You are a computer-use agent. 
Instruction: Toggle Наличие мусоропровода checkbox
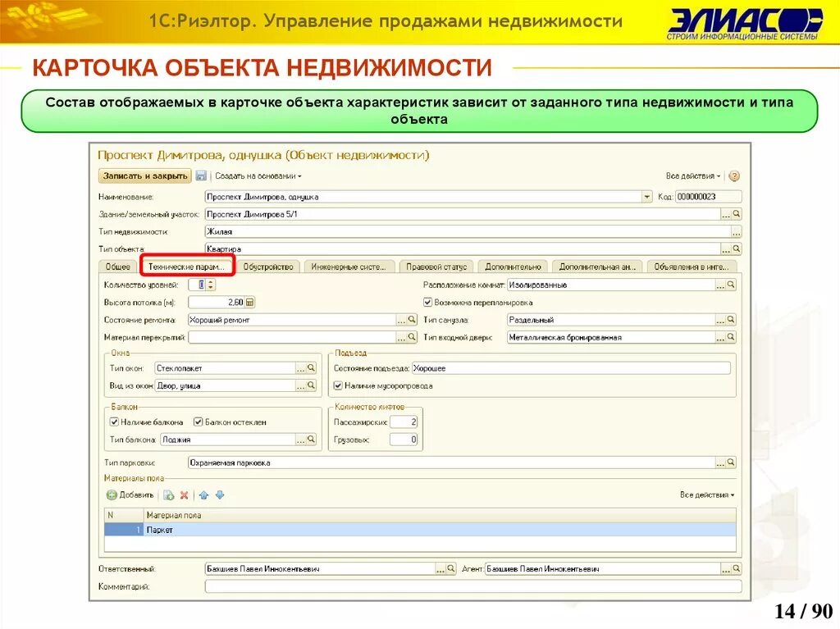338,385
